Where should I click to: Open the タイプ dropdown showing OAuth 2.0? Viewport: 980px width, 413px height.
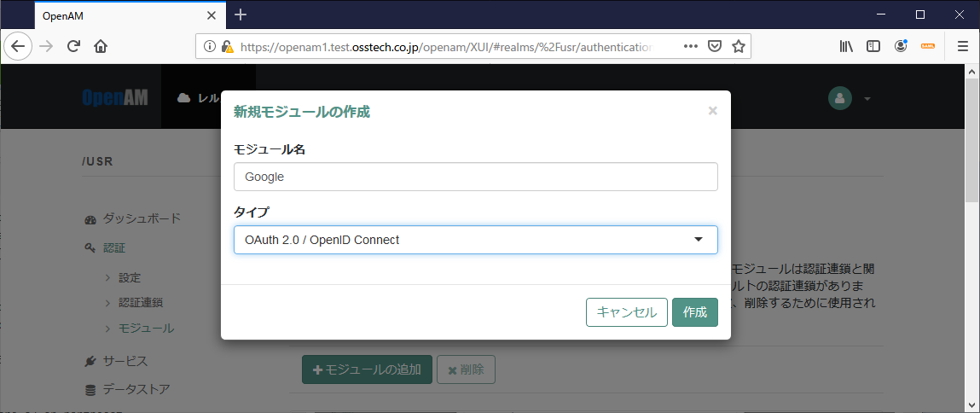tap(476, 240)
